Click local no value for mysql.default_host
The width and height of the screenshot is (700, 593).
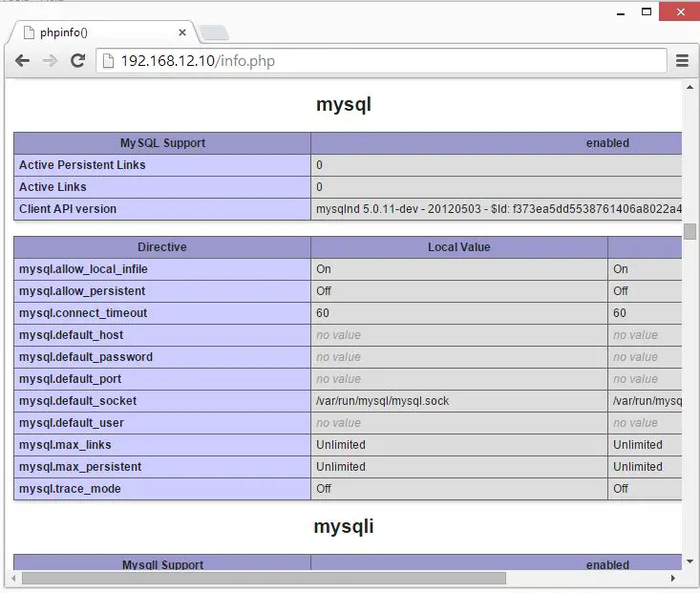[x=338, y=334]
